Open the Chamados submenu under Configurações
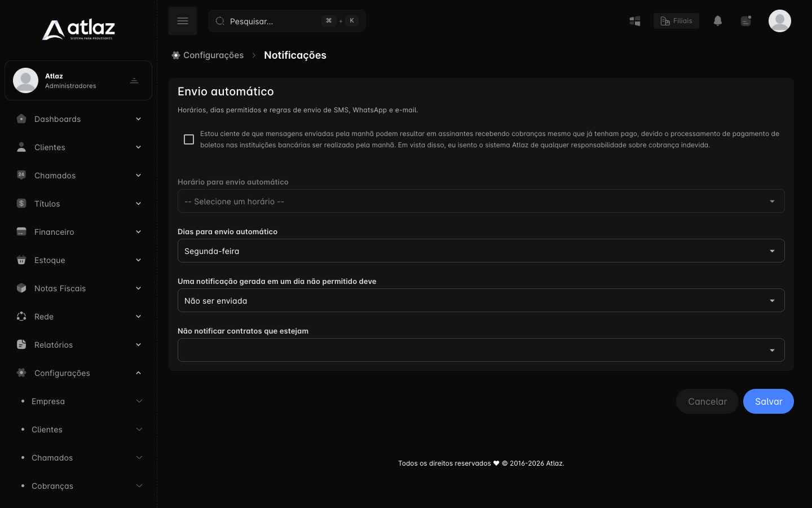 pos(78,457)
